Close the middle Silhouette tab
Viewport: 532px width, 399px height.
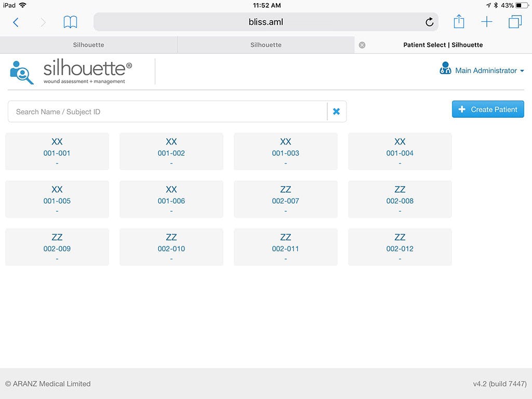pos(362,45)
